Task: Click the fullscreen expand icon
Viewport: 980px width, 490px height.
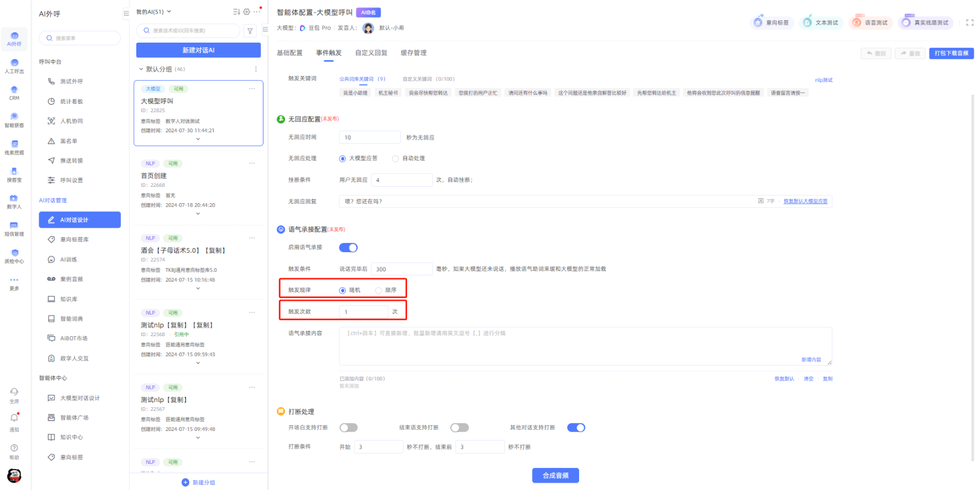Action: [970, 23]
